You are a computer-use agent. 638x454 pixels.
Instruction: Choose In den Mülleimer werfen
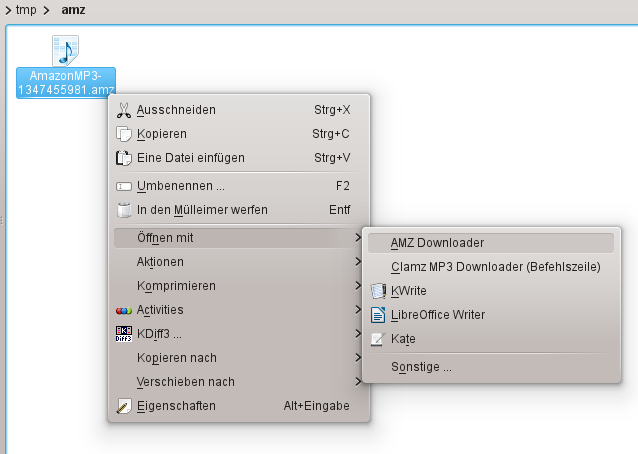tap(239, 210)
